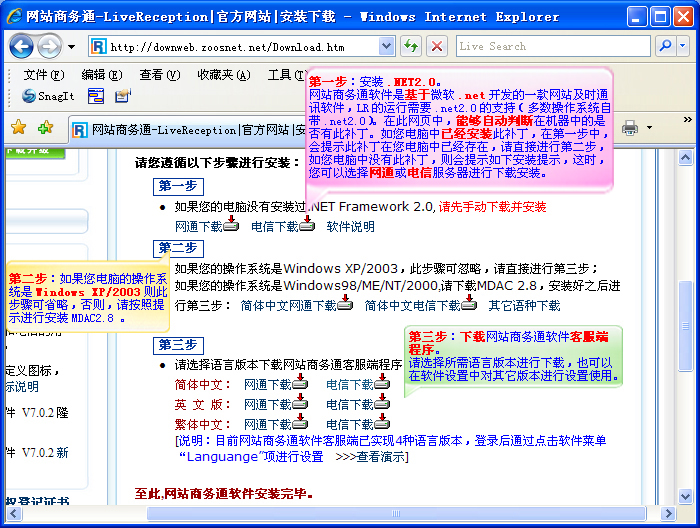
Task: Stop loading with the red X icon
Action: click(x=437, y=47)
